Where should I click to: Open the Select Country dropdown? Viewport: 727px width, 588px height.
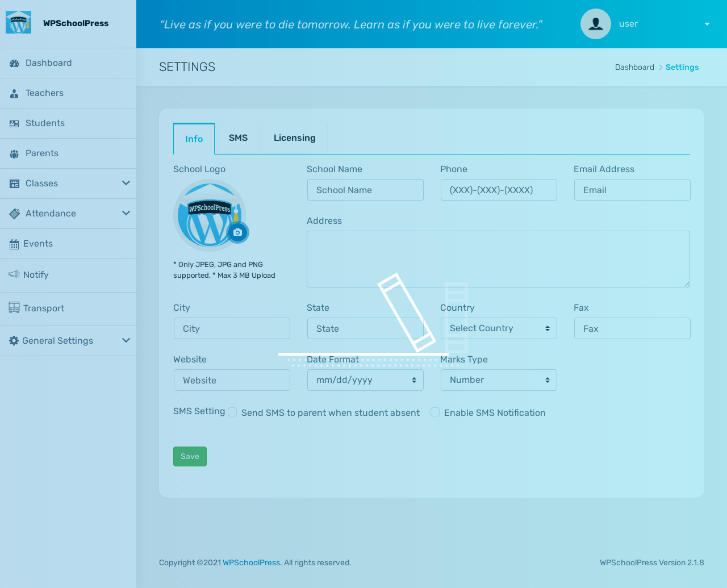coord(499,328)
